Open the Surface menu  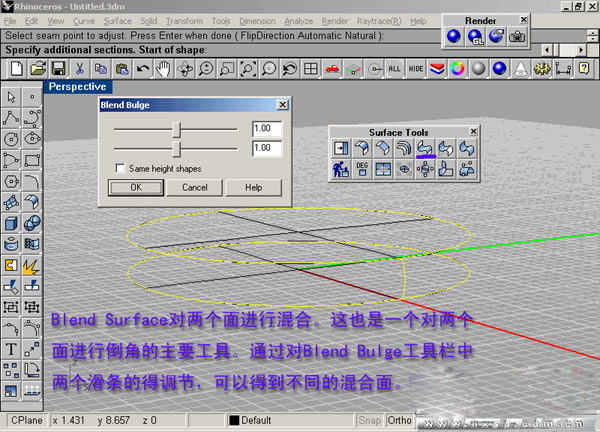click(x=117, y=20)
